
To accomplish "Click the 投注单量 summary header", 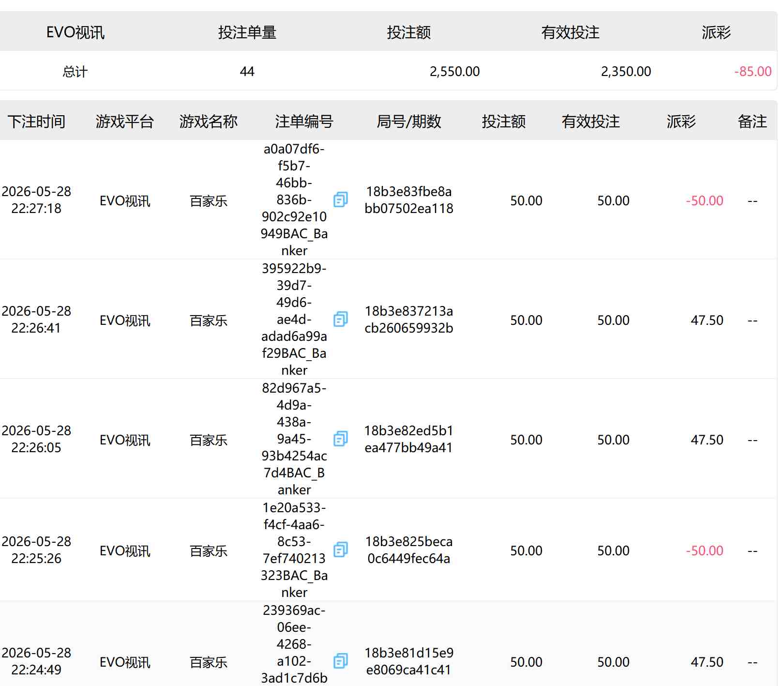I will pyautogui.click(x=247, y=32).
